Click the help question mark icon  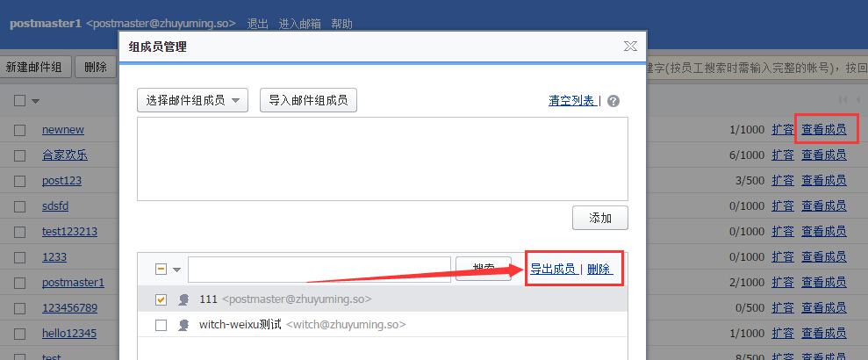613,101
